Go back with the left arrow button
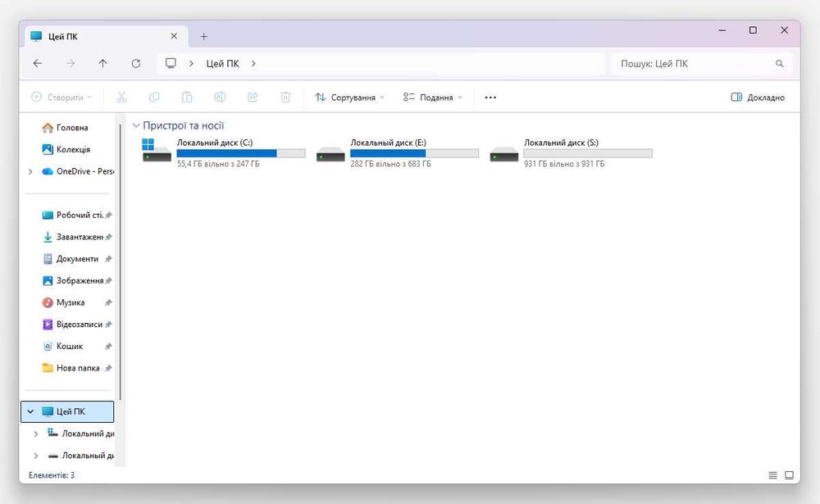Screen dimensions: 820x504 click(x=37, y=63)
